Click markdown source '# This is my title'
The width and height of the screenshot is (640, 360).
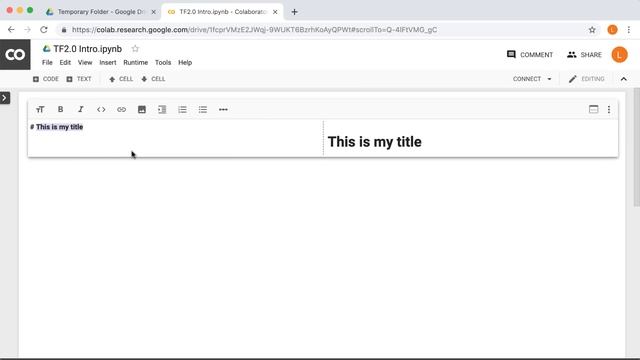[56, 127]
